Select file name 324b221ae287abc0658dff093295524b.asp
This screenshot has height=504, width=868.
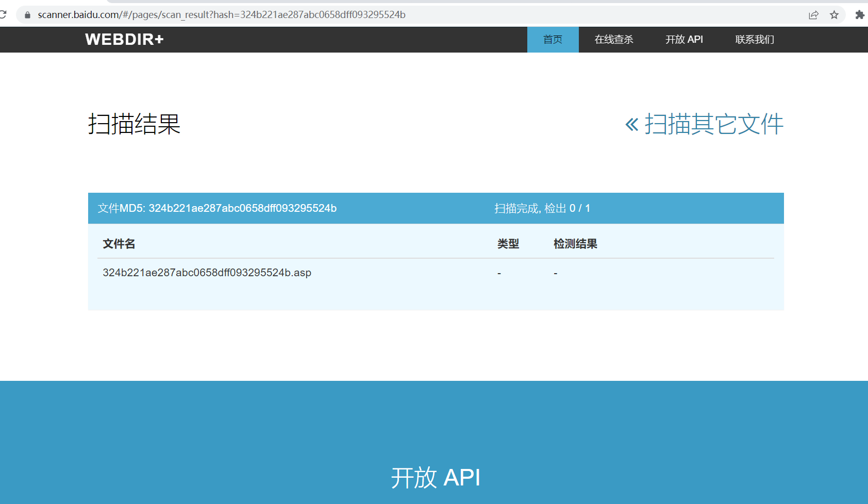pyautogui.click(x=207, y=273)
